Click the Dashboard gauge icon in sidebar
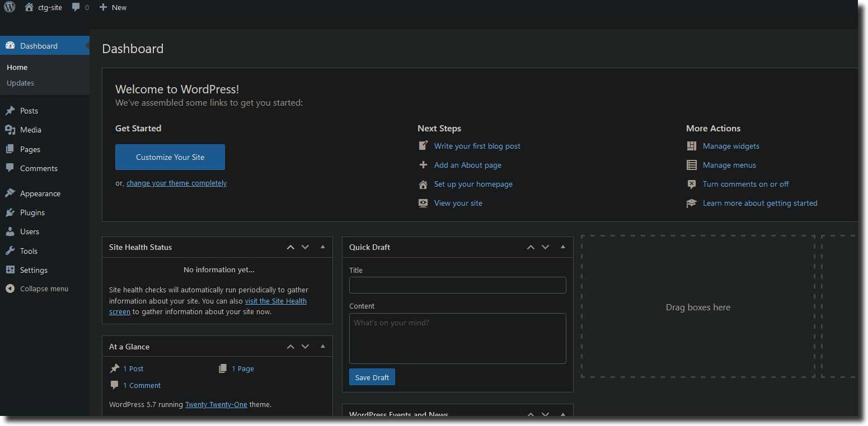 [x=10, y=46]
